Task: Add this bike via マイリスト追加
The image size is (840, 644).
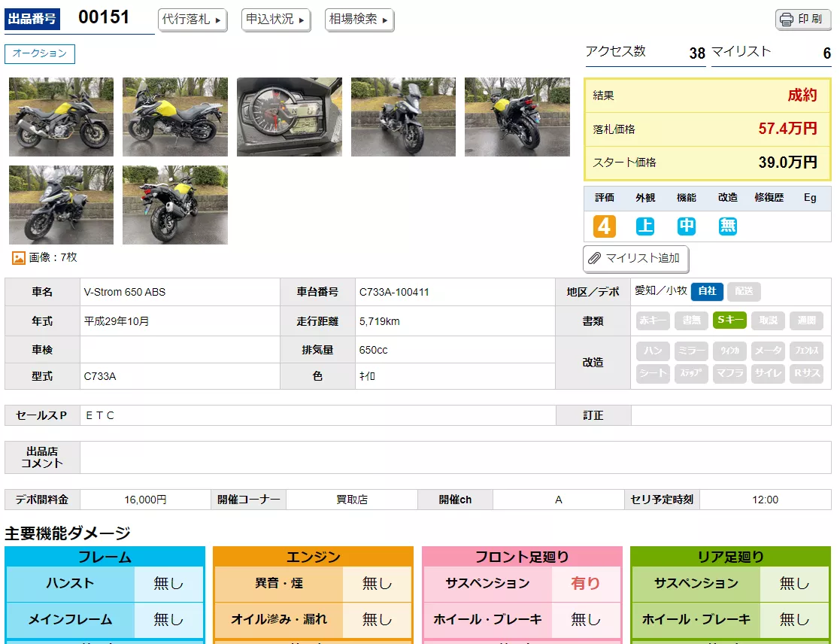Action: click(636, 259)
